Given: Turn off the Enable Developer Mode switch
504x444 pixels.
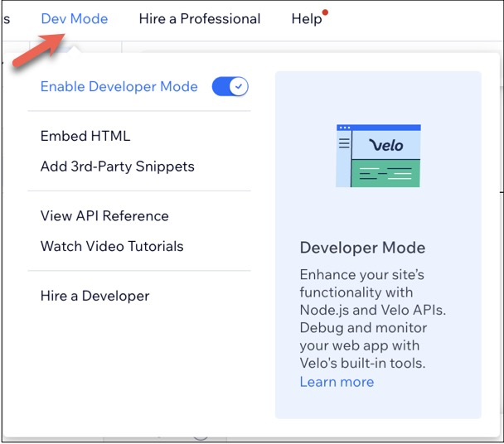Looking at the screenshot, I should (x=230, y=86).
